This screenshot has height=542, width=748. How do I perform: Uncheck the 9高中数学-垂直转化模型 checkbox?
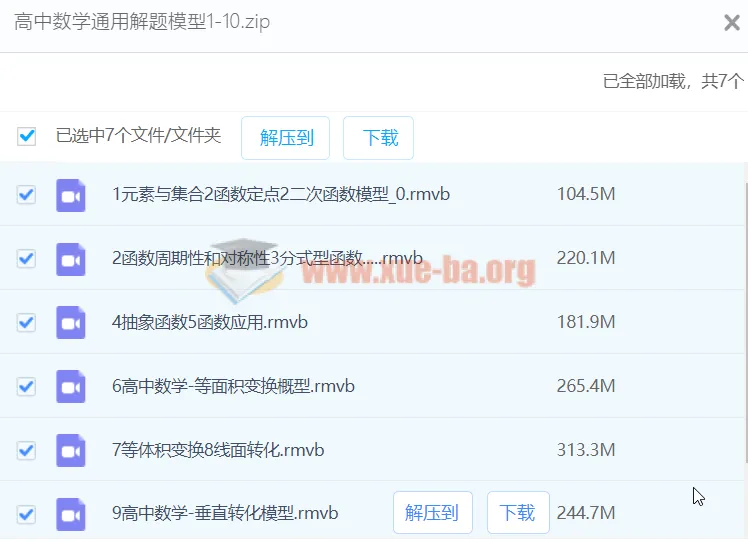(x=27, y=514)
